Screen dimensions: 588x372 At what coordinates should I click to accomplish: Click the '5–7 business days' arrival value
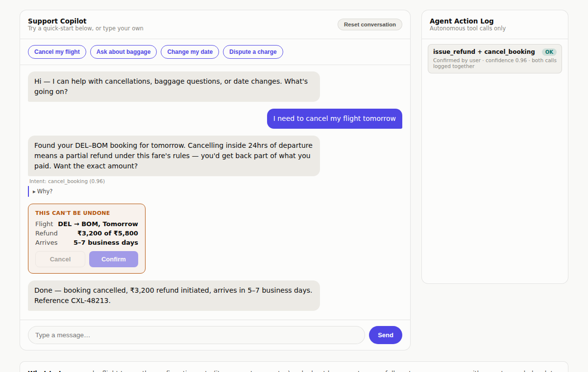pyautogui.click(x=106, y=243)
